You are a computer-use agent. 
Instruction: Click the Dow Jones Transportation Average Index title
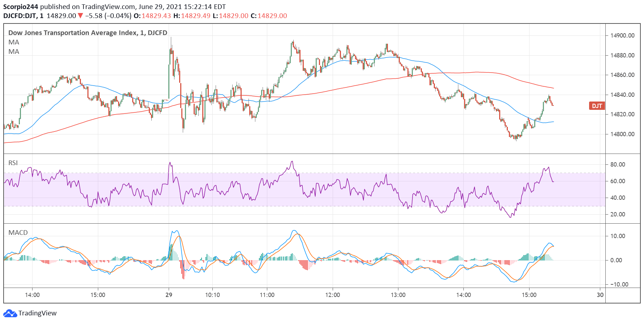coord(87,33)
